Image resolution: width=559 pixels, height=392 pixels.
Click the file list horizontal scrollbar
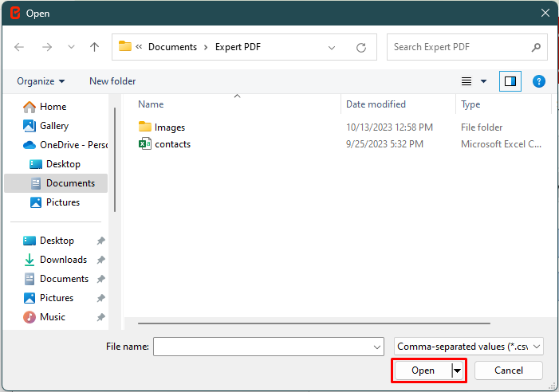click(313, 323)
